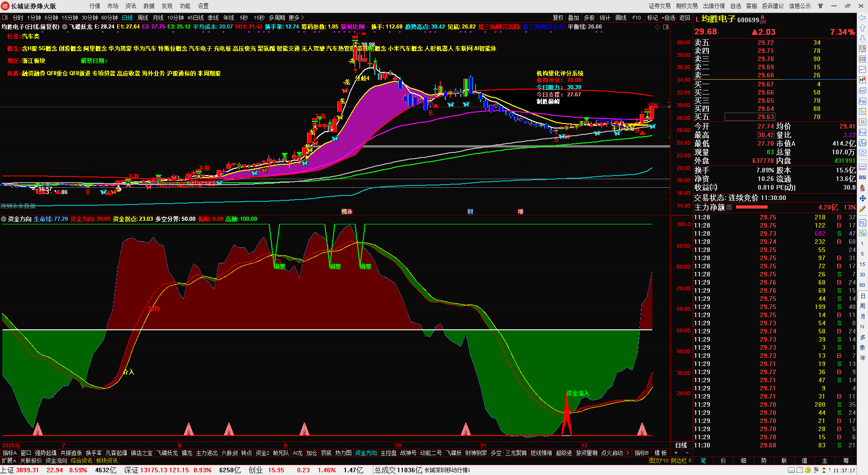Click the down arrow next-stock icon
This screenshot has width=868, height=475.
pyautogui.click(x=862, y=38)
